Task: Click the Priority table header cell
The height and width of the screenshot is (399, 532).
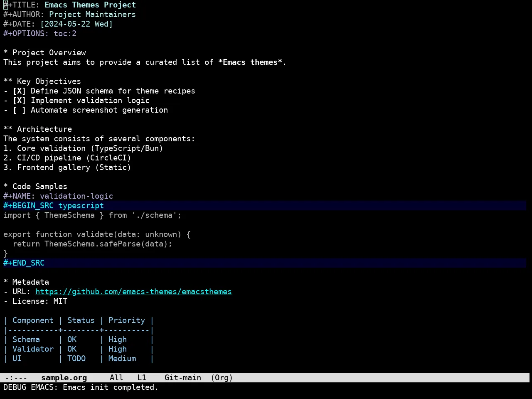Action: coord(127,320)
